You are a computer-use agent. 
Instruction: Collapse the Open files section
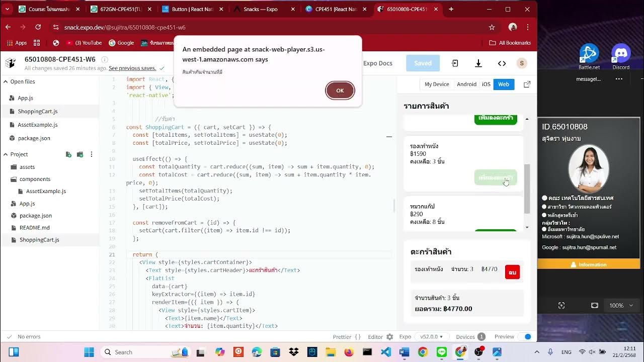tap(6, 81)
